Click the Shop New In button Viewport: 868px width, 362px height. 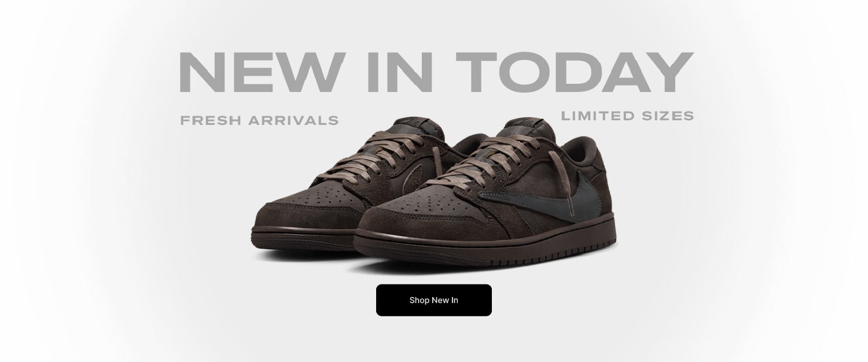coord(434,300)
